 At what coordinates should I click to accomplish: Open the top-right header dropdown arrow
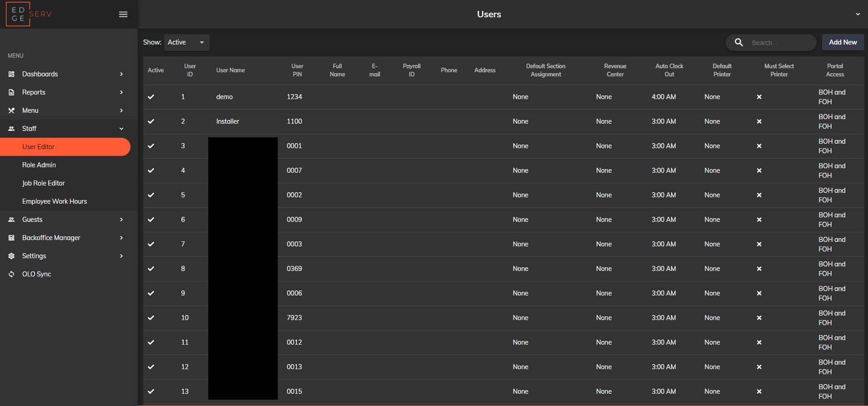pyautogui.click(x=858, y=14)
